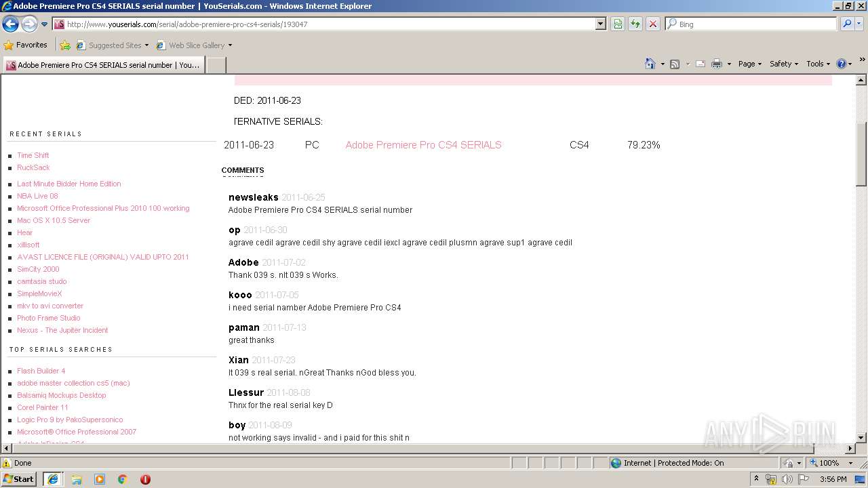Open the Photo Frame Studio link

point(49,318)
